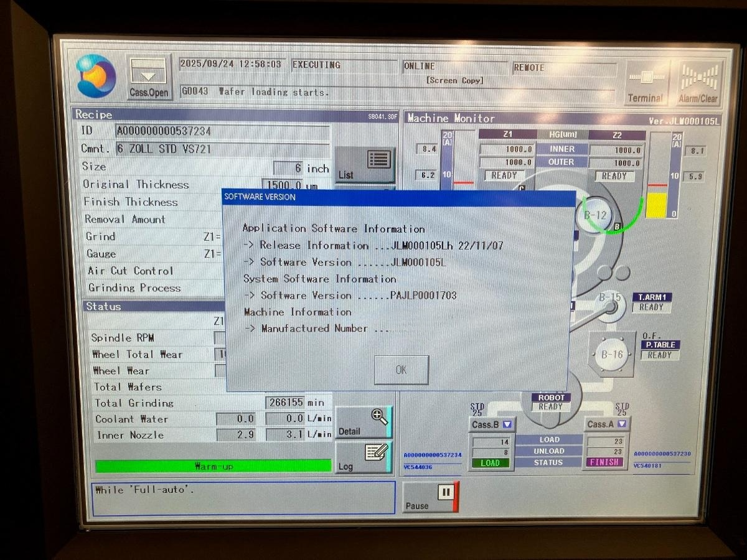Expand the Grinding Process entry
Screen dimensions: 747x560
134,287
